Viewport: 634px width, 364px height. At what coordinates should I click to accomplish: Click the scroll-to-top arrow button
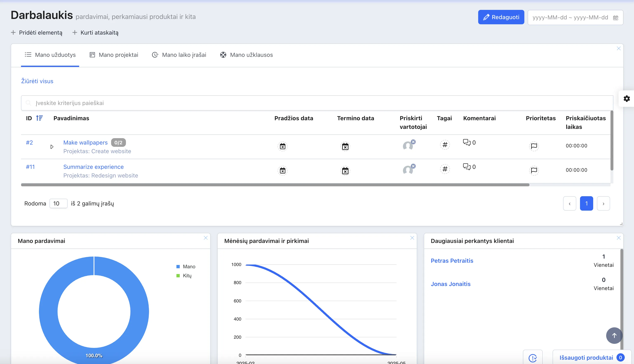pyautogui.click(x=614, y=336)
